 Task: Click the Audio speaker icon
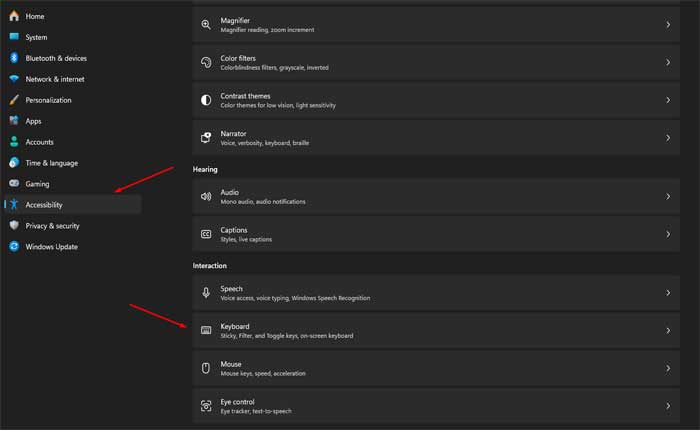click(x=206, y=197)
